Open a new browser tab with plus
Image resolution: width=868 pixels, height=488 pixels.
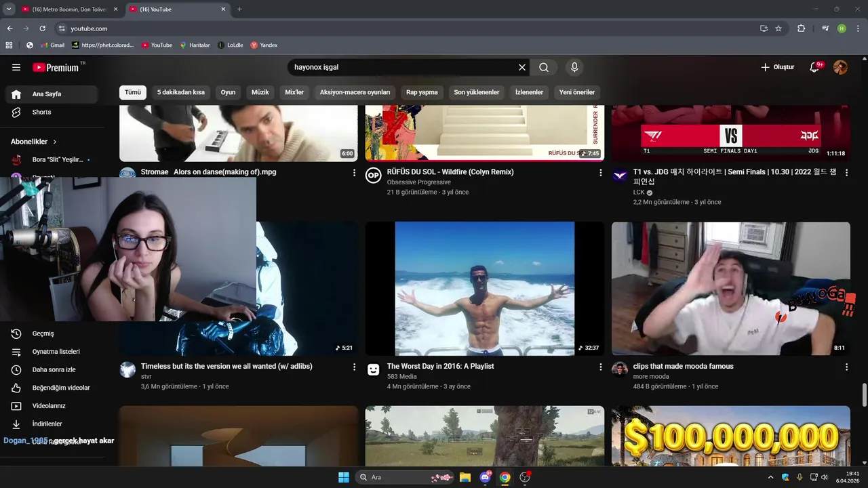[x=239, y=9]
